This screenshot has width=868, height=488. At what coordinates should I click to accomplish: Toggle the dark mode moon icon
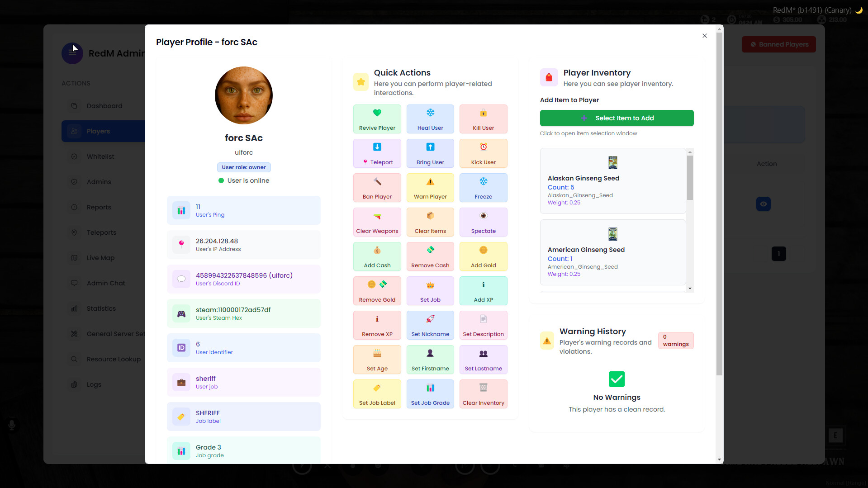(x=859, y=10)
